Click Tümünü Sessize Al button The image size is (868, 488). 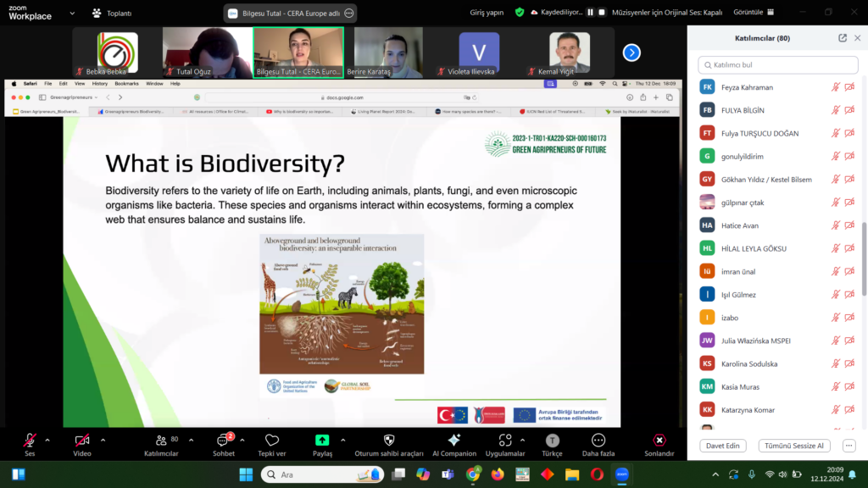pos(794,446)
